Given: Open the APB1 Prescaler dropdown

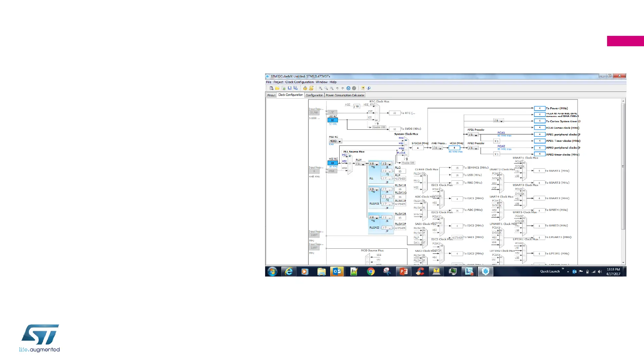Looking at the screenshot, I should [x=473, y=135].
